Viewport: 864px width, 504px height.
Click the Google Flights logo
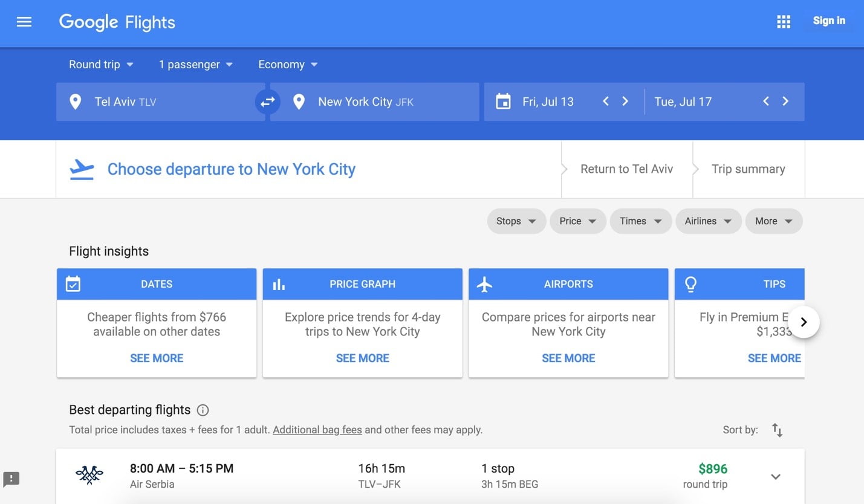click(117, 22)
